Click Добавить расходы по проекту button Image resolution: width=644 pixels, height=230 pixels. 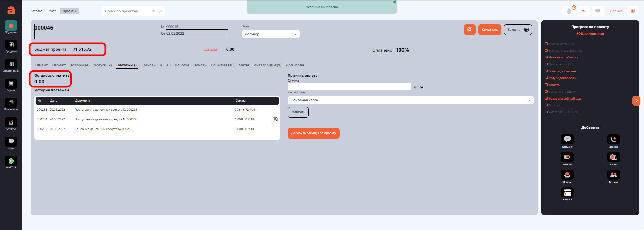(313, 133)
